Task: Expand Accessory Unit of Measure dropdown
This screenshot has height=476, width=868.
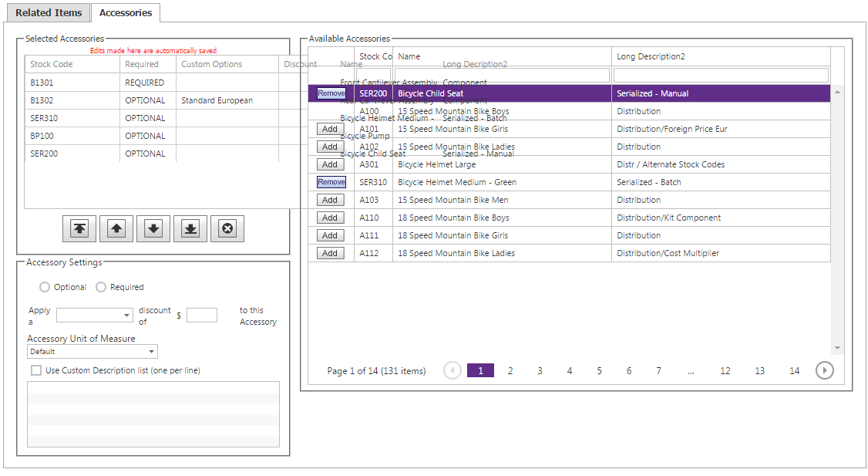Action: 93,352
